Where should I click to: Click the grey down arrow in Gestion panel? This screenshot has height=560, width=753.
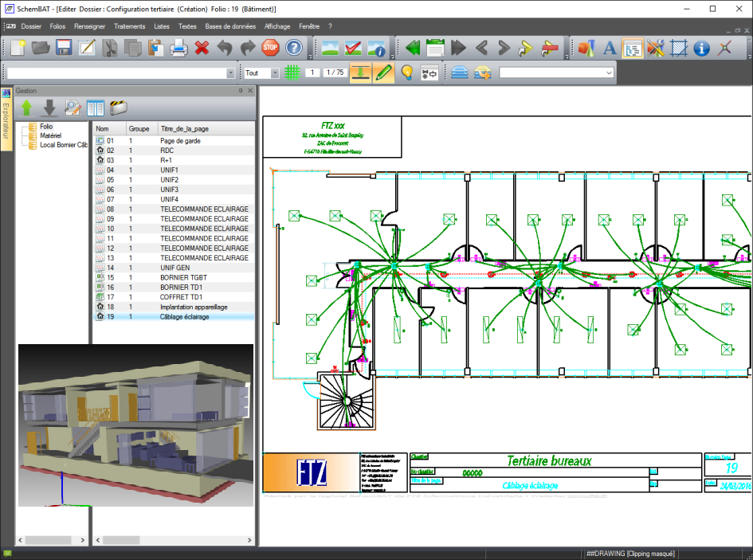pyautogui.click(x=49, y=108)
